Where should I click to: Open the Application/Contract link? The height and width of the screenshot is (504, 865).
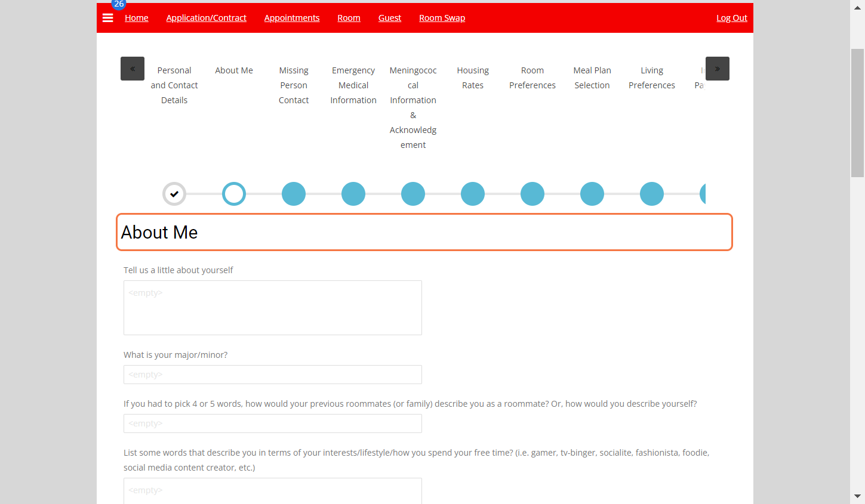(x=207, y=18)
